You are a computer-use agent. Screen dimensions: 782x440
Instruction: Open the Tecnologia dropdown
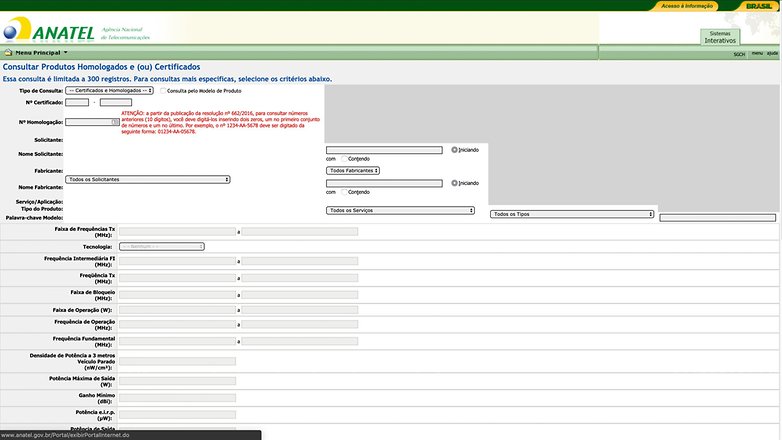(162, 246)
